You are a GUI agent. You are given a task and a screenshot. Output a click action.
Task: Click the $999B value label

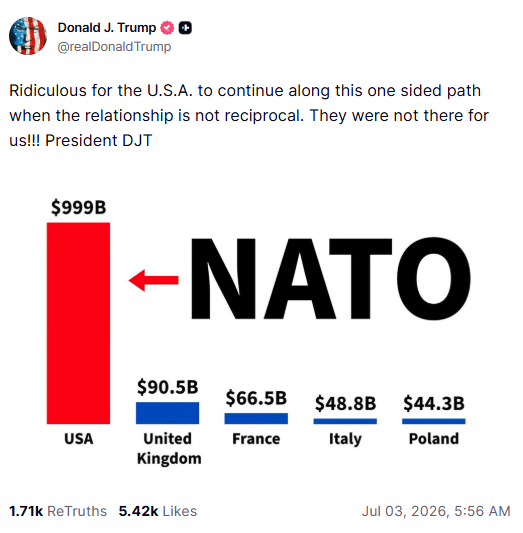pos(79,207)
